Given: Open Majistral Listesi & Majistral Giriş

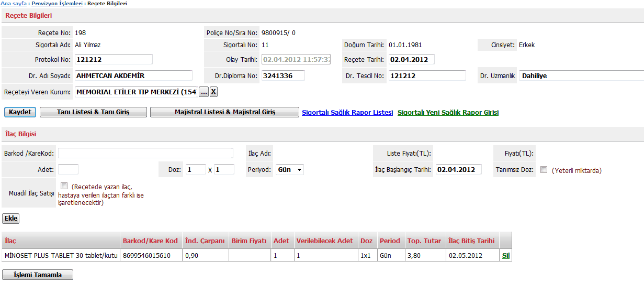Looking at the screenshot, I should tap(224, 112).
